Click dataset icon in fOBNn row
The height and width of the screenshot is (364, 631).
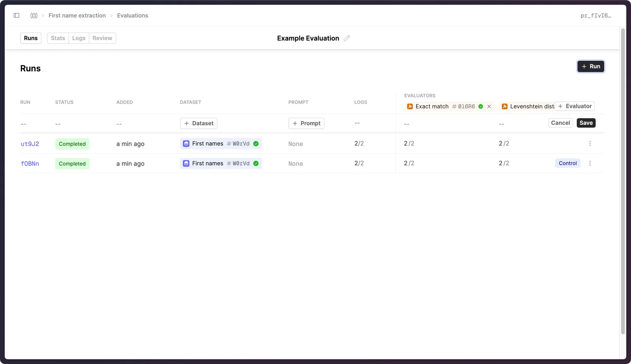186,163
